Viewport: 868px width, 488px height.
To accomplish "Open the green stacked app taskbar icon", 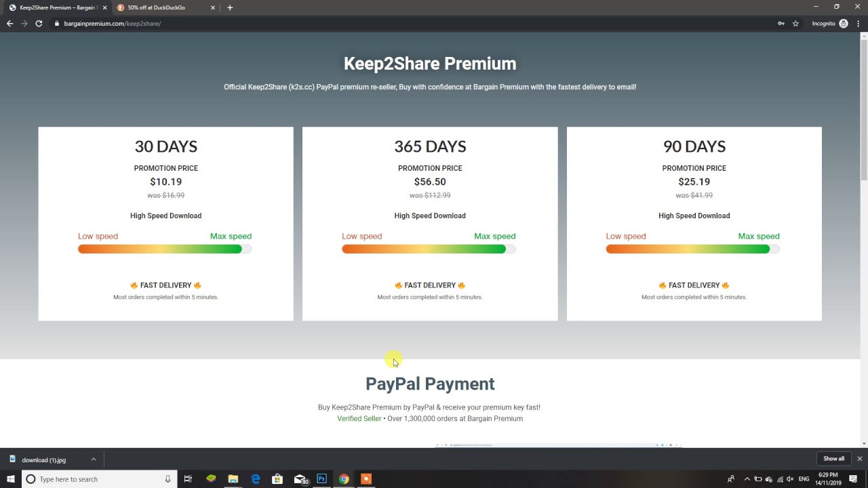I will click(x=211, y=479).
